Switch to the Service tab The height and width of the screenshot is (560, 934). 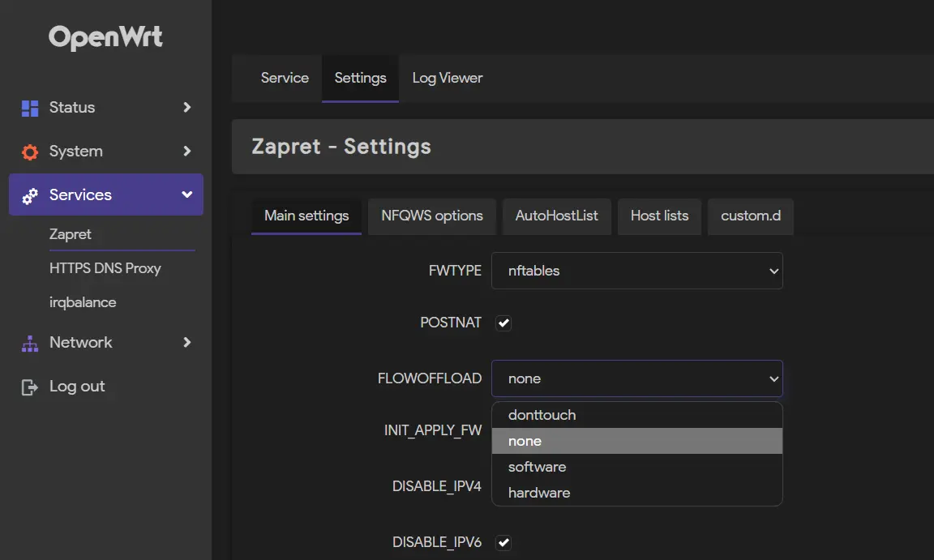coord(285,78)
